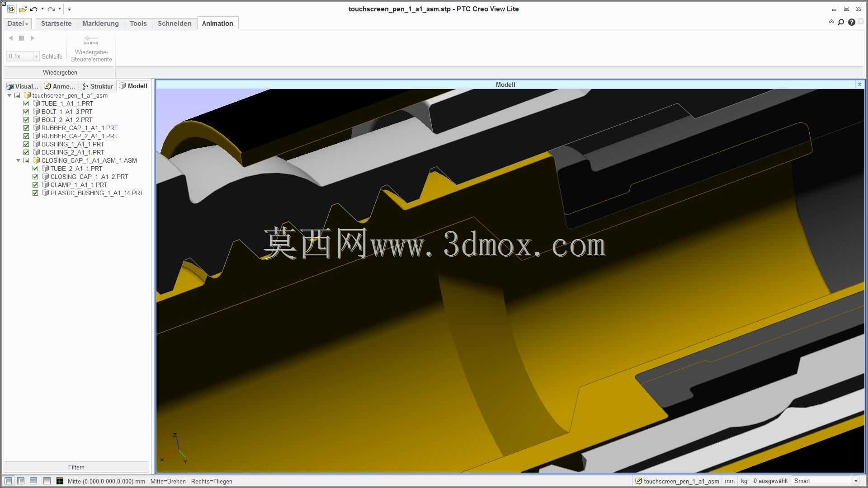The width and height of the screenshot is (868, 488).
Task: Open the customize quick access toolbar dropdown
Action: [69, 9]
